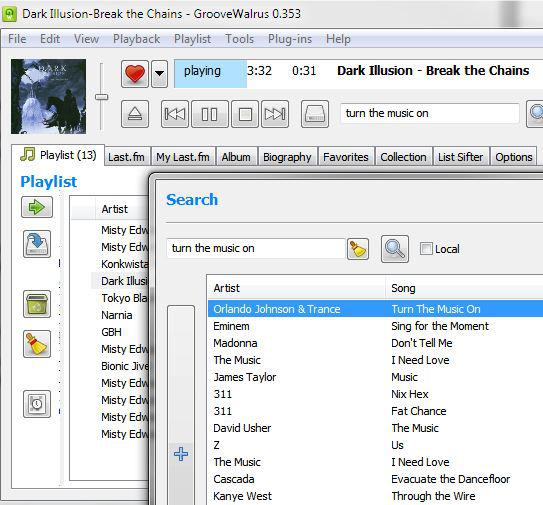
Task: Click the red heart favorite button
Action: (135, 74)
